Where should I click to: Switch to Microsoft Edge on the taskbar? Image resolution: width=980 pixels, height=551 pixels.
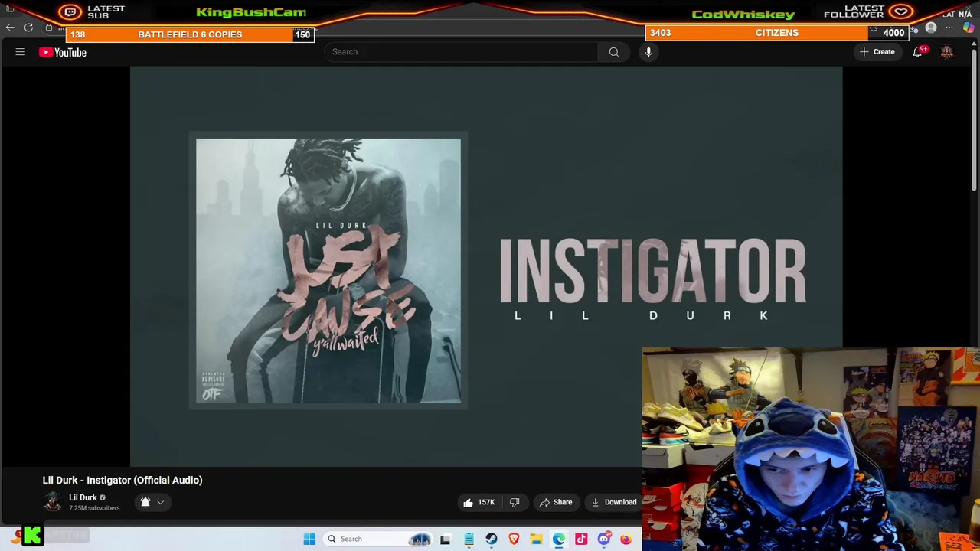click(559, 539)
